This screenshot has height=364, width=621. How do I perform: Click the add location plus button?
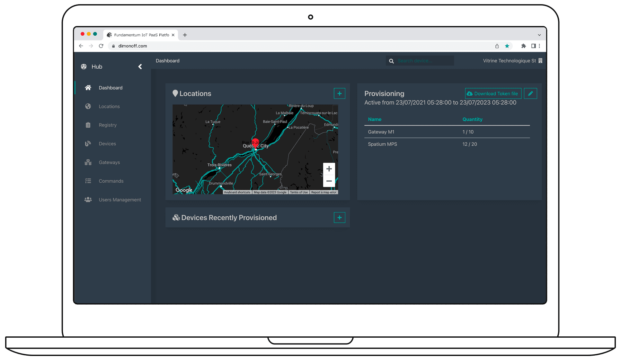340,93
